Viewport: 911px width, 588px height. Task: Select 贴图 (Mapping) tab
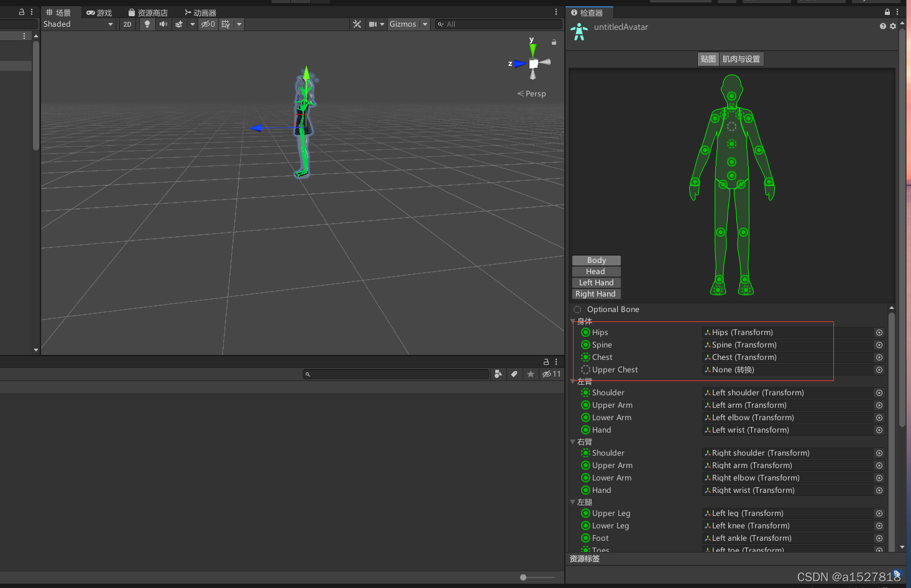708,59
